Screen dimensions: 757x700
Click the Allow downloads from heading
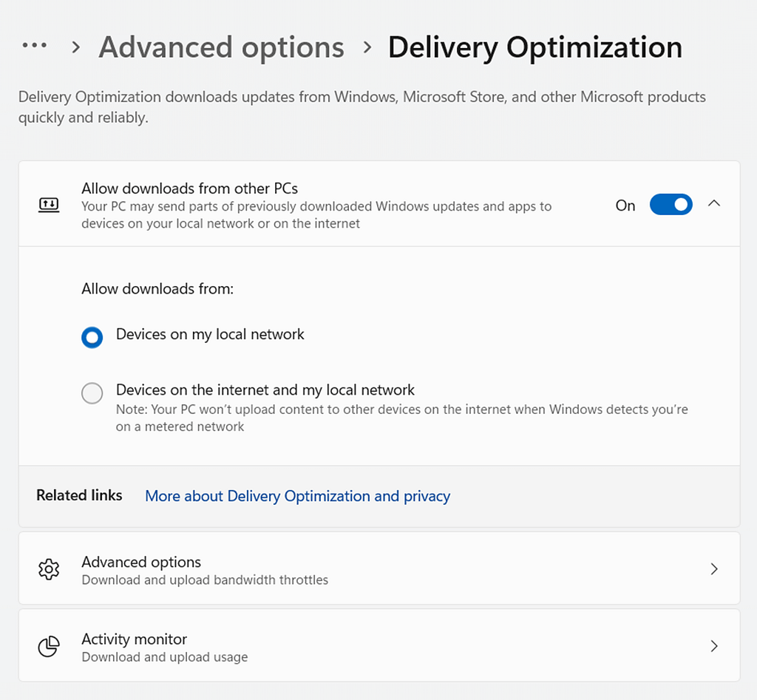[157, 288]
